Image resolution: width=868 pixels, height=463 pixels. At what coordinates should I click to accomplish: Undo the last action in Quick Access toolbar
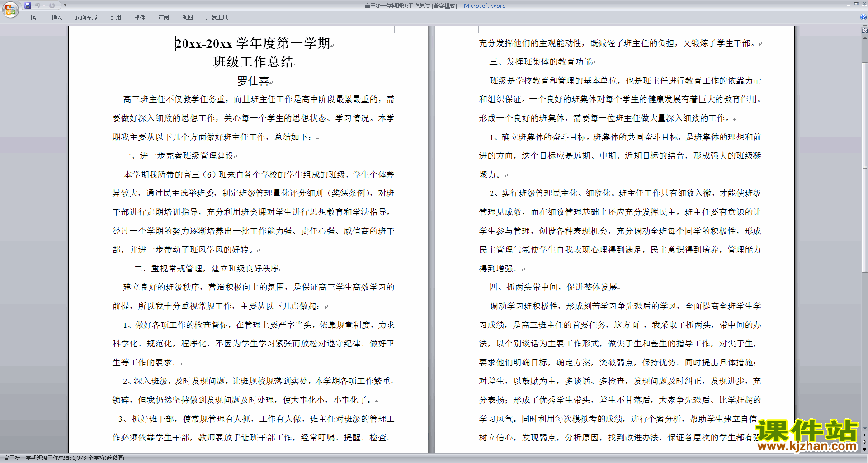pyautogui.click(x=38, y=5)
